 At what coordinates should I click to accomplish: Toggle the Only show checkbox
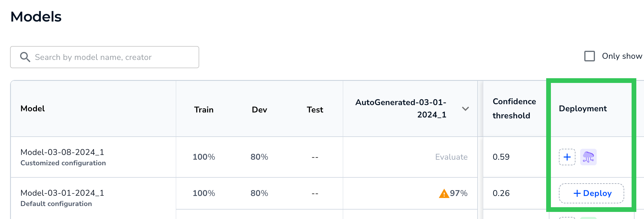pos(590,56)
